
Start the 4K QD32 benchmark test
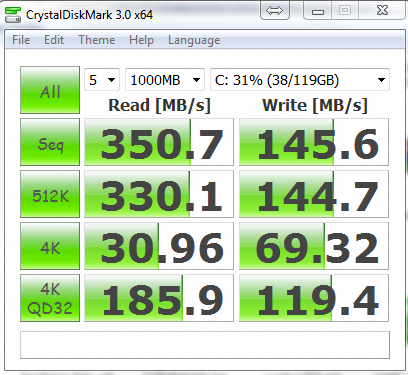point(50,298)
